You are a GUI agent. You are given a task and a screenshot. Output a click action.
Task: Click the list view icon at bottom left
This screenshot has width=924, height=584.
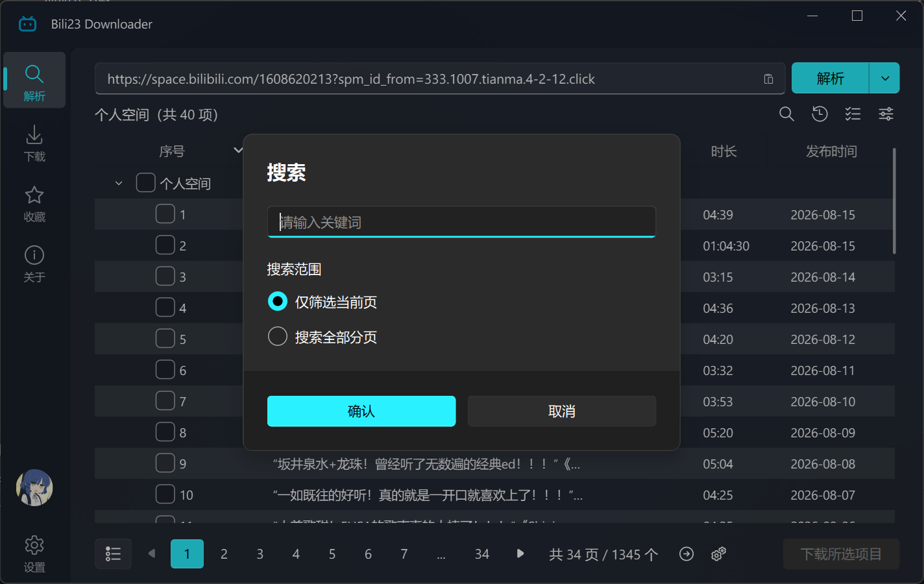pyautogui.click(x=113, y=554)
